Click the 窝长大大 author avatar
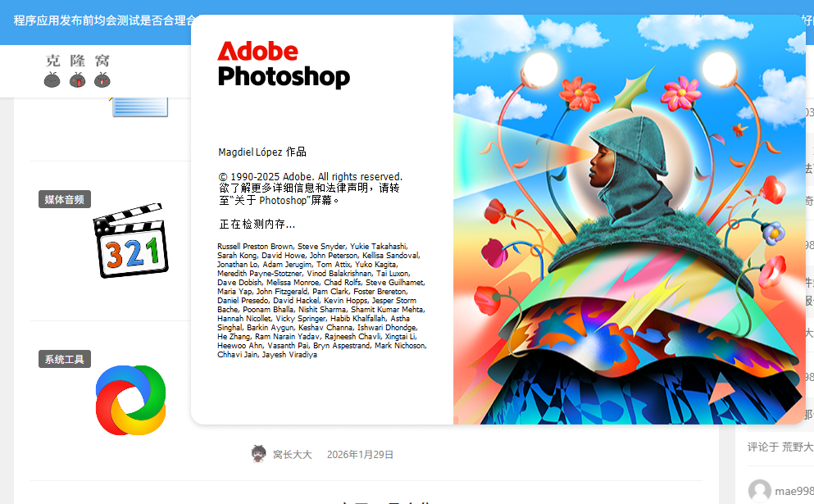The height and width of the screenshot is (504, 814). point(259,454)
